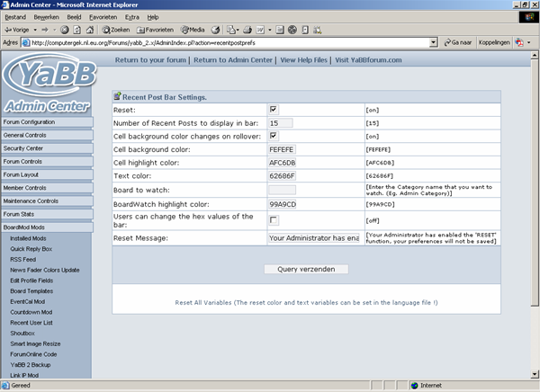Click the Board to watch input field

tap(282, 190)
